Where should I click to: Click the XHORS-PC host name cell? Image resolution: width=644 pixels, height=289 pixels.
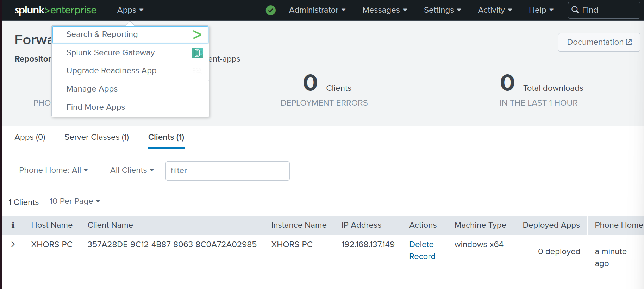(52, 244)
